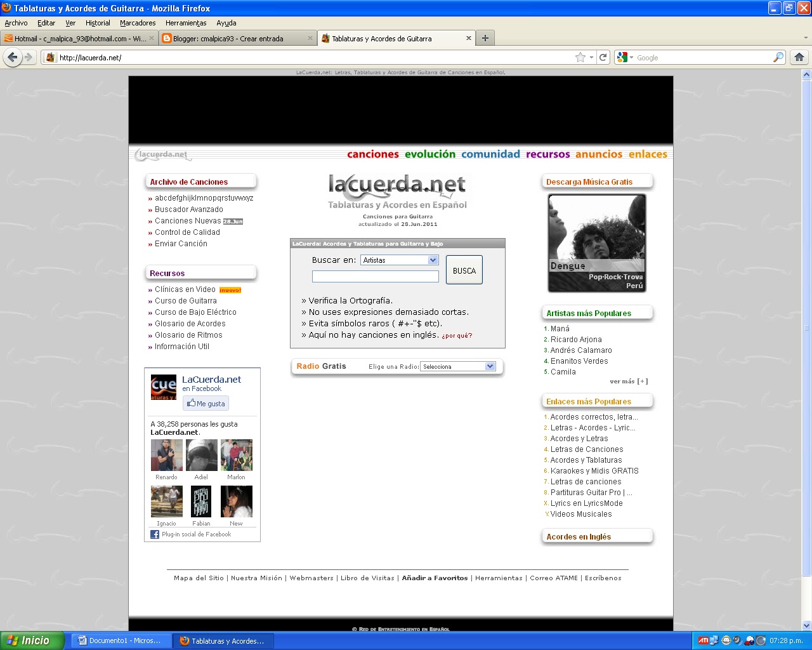The image size is (812, 650).
Task: Open Acordes en Inglés heading link
Action: pos(579,537)
